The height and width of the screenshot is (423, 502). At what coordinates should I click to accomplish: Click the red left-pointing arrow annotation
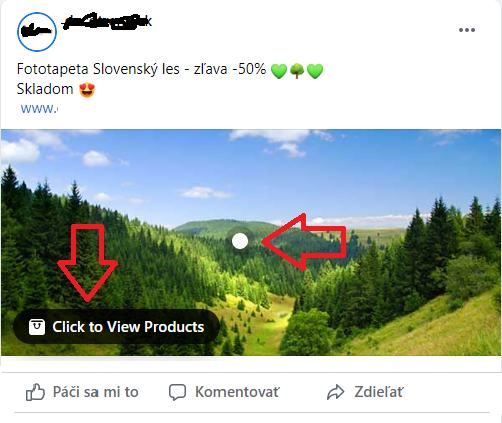pyautogui.click(x=304, y=242)
